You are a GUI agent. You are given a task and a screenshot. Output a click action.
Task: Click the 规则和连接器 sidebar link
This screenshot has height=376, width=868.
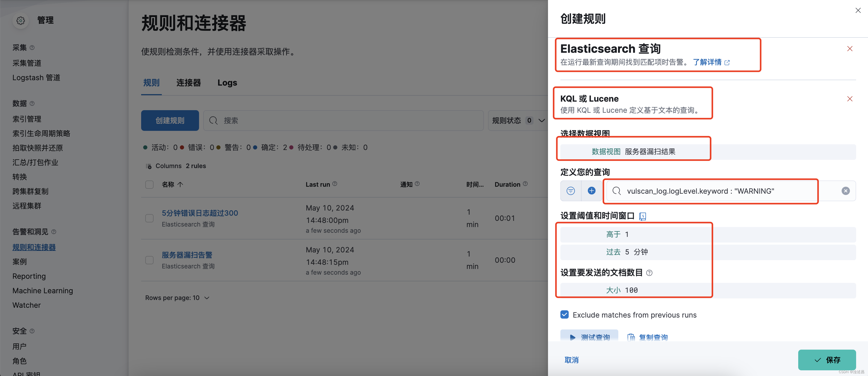[34, 247]
